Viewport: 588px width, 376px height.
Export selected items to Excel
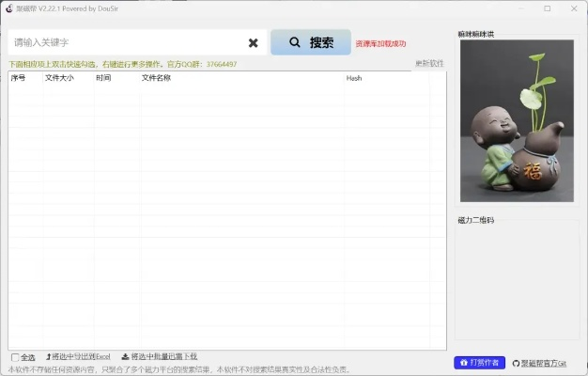tap(79, 357)
